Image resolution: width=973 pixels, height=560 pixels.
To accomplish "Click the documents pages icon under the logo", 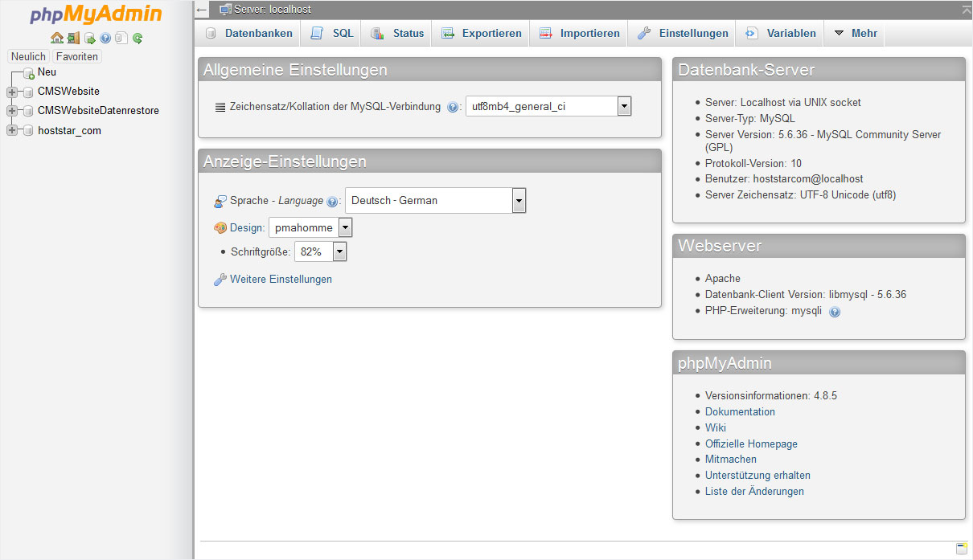I will pyautogui.click(x=121, y=38).
